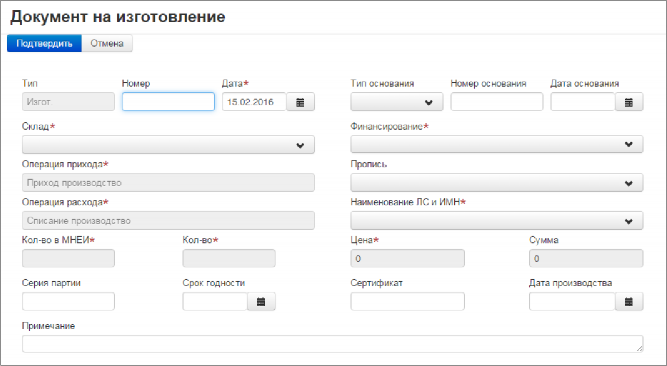Click the Серия партии input field

(68, 302)
